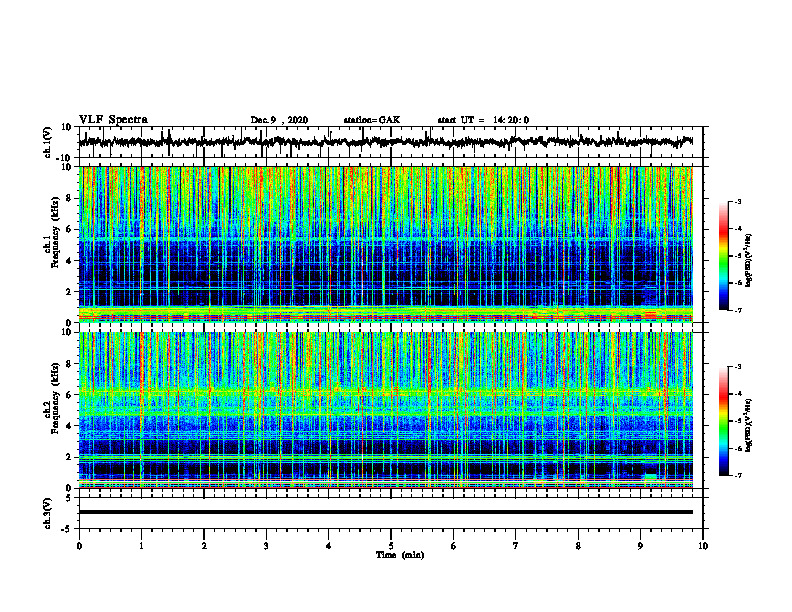Image resolution: width=792 pixels, height=612 pixels.
Task: Click the 'VLF Spectra' plot title
Action: pyautogui.click(x=113, y=120)
